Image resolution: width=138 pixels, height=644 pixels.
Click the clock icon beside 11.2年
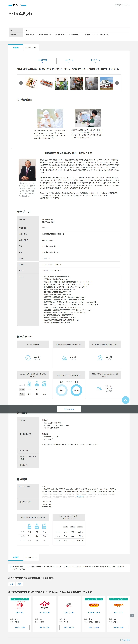point(28,358)
